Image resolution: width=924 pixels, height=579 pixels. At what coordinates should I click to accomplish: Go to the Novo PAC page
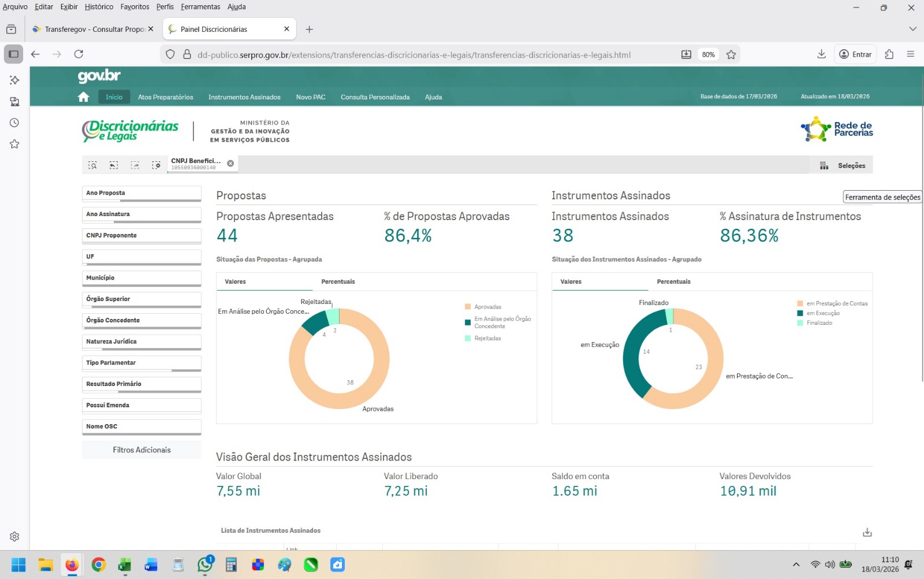coord(311,97)
